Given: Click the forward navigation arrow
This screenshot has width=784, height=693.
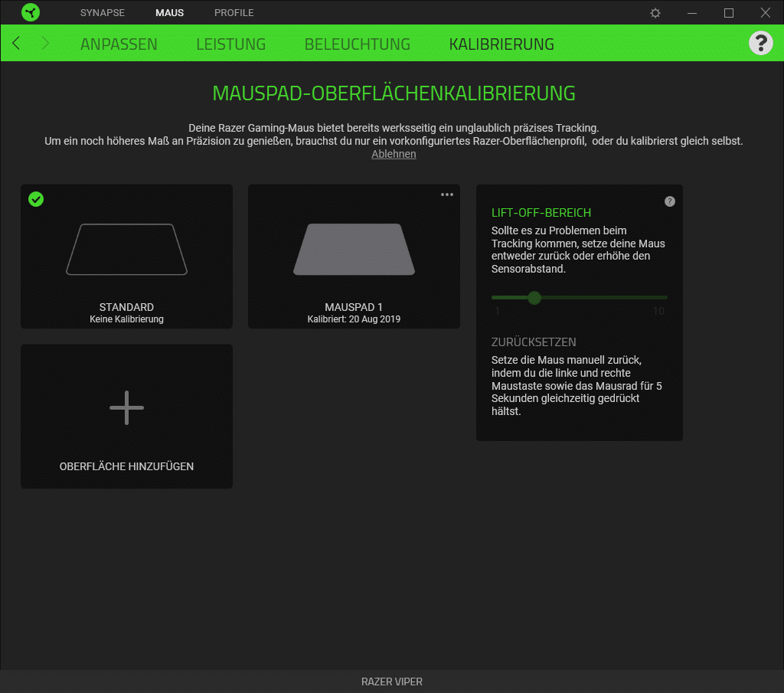Looking at the screenshot, I should (x=44, y=44).
